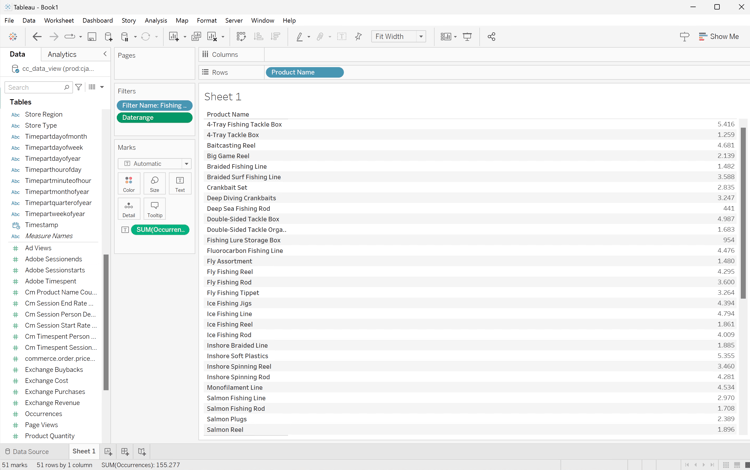Click the Group members paperclip icon
750x470 pixels.
(320, 37)
